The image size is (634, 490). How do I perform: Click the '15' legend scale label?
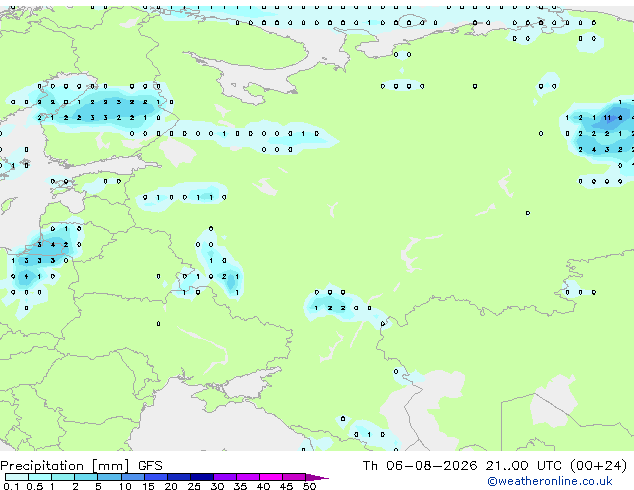click(x=148, y=486)
